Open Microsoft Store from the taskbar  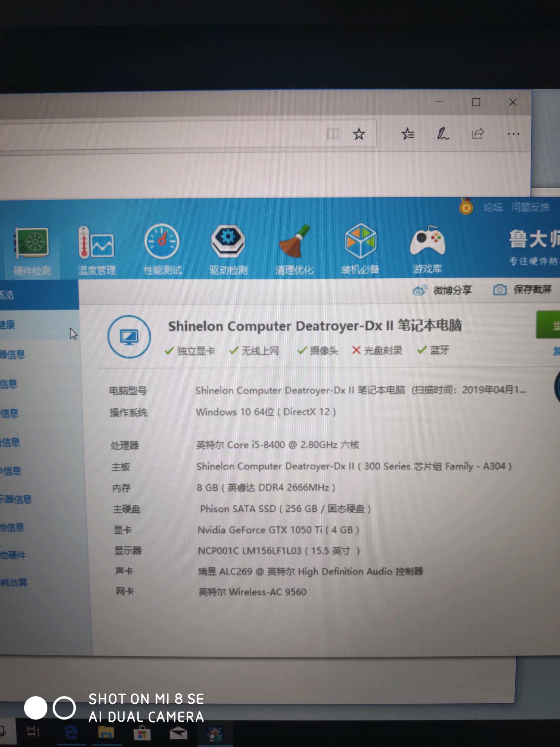(x=142, y=734)
